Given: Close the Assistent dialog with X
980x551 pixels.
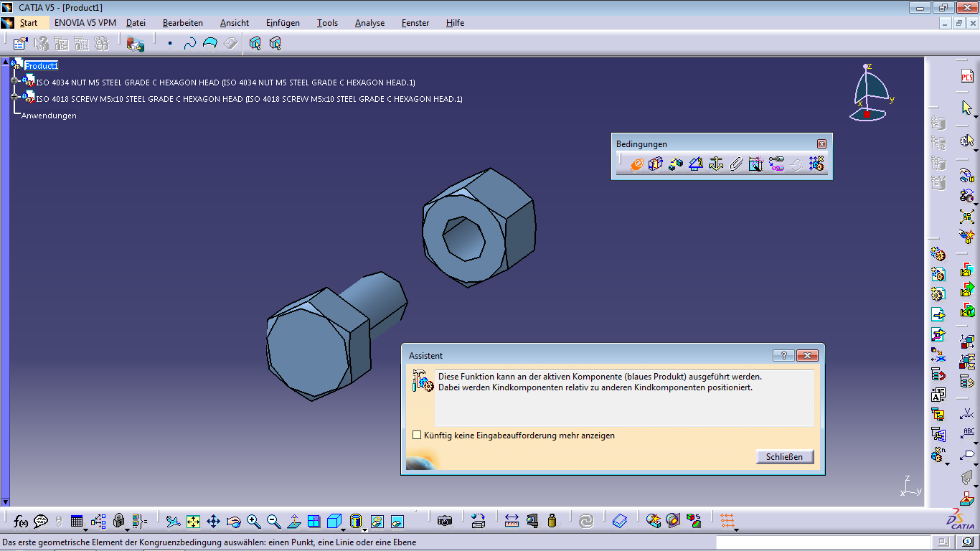Looking at the screenshot, I should click(807, 355).
